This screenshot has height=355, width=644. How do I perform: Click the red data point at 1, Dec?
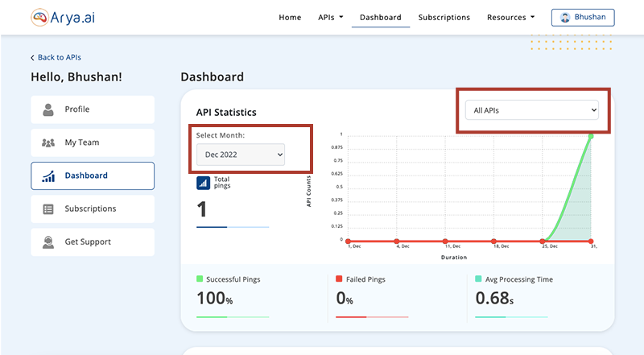point(349,241)
